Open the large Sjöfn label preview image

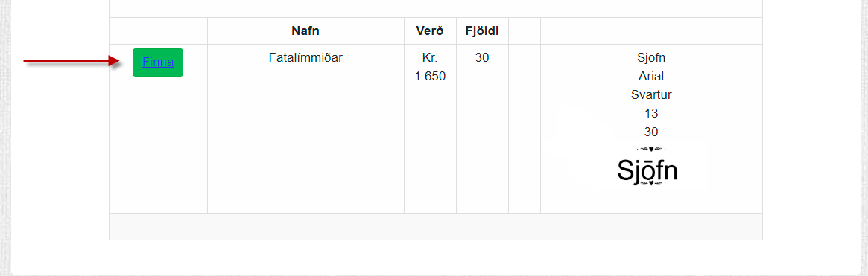pyautogui.click(x=647, y=166)
